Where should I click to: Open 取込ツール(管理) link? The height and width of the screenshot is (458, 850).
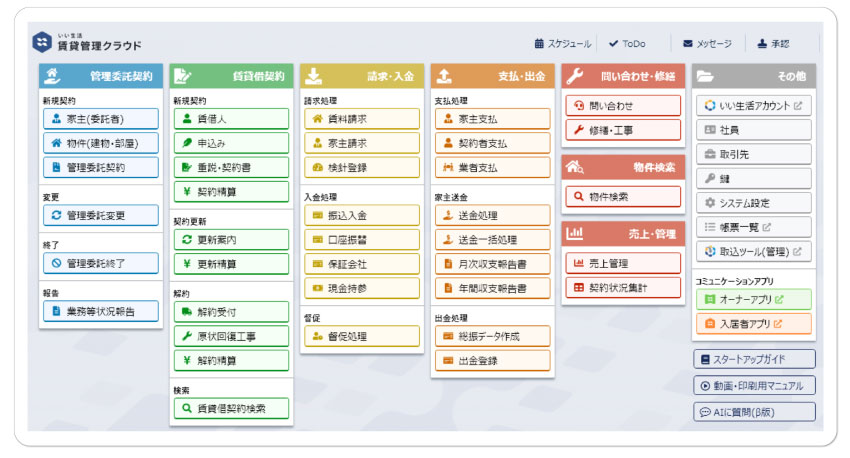pos(754,251)
